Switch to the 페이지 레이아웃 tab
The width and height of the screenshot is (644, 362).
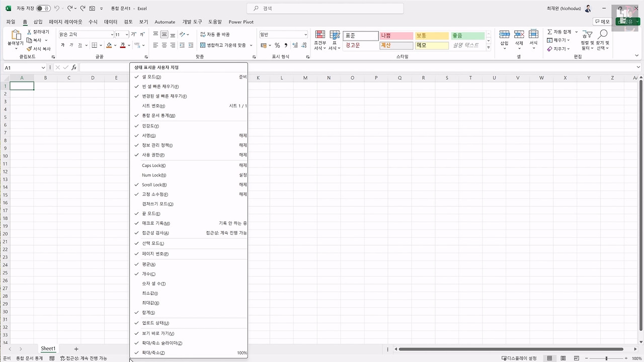[65, 22]
